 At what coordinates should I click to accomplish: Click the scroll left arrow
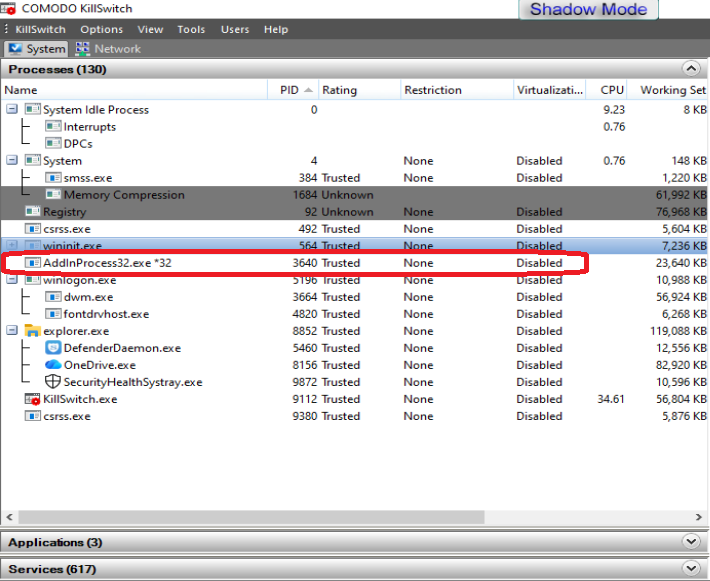[10, 517]
